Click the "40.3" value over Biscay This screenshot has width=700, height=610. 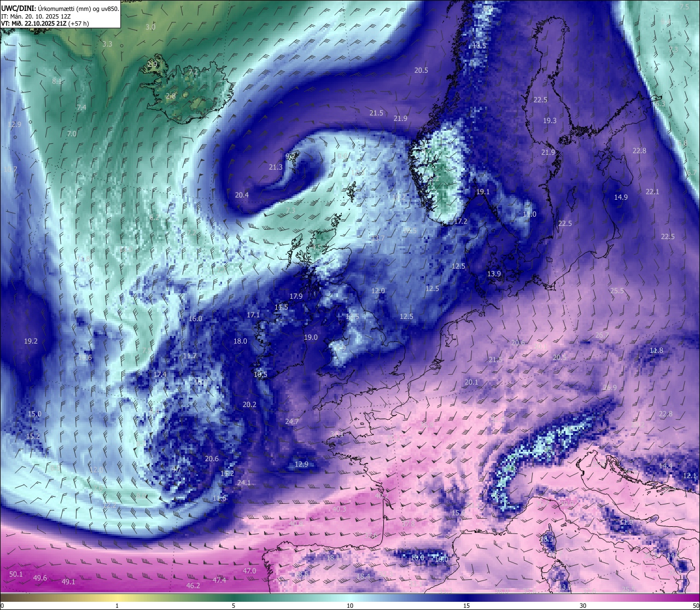click(339, 509)
